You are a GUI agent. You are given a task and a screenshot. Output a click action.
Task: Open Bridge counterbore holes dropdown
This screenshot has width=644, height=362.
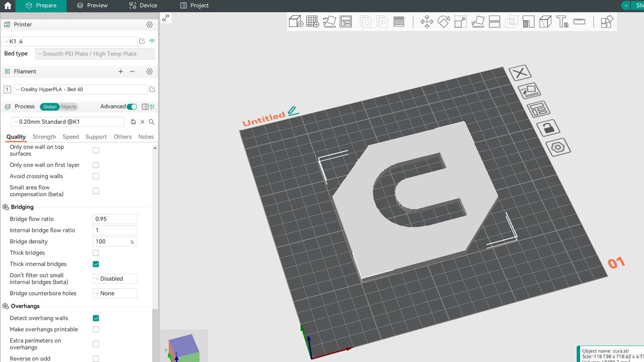[x=115, y=294]
